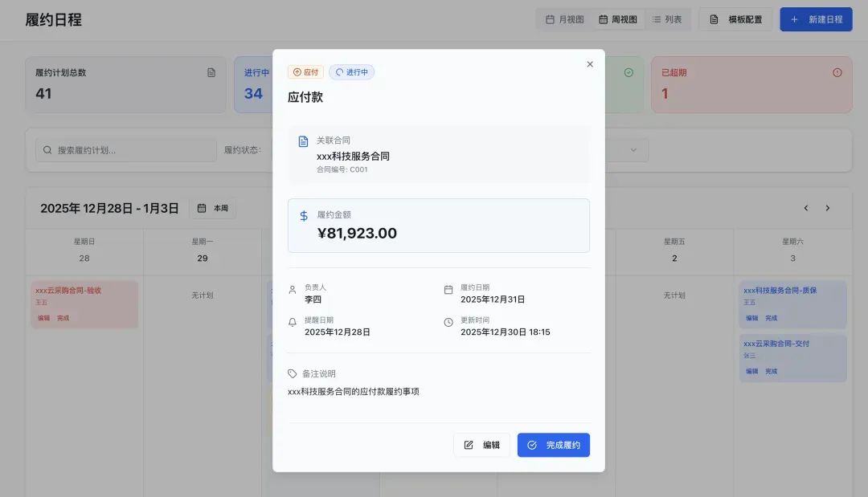Click the 编辑 button in the dialog
This screenshot has height=497, width=868.
pyautogui.click(x=481, y=445)
